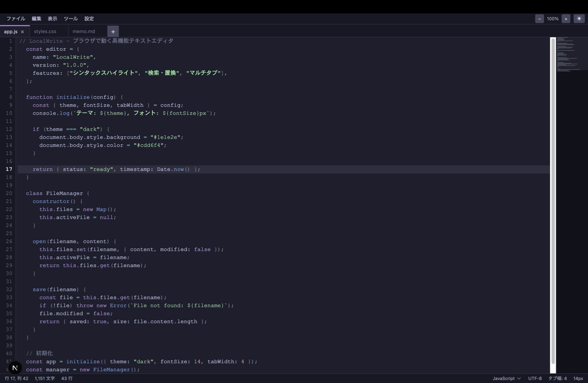
Task: Toggle the light/dark theme sun icon
Action: point(579,19)
